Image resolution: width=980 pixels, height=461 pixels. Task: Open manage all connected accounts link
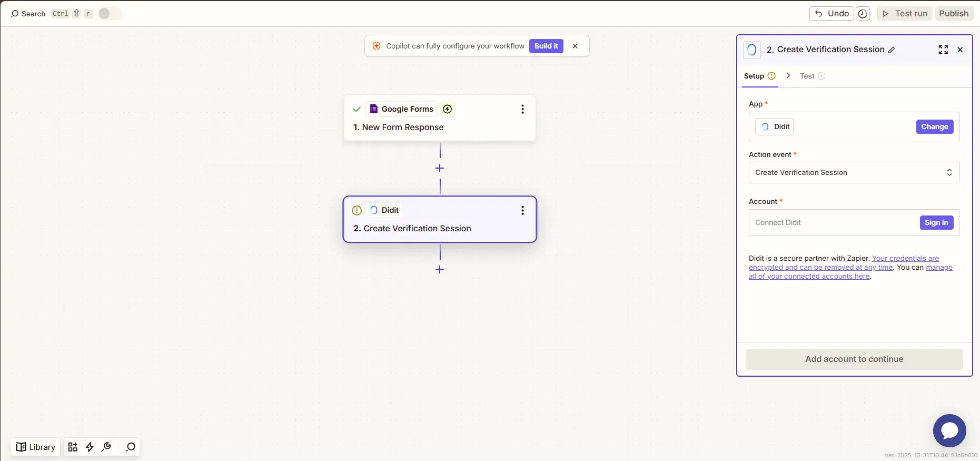(x=850, y=272)
